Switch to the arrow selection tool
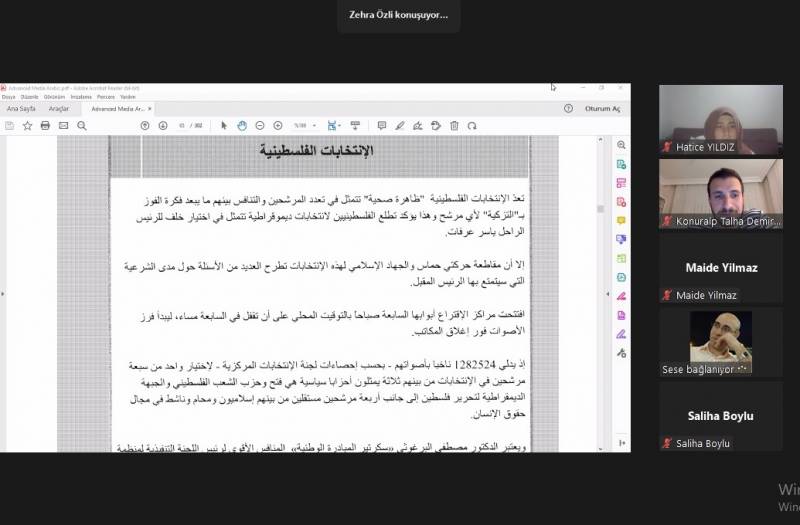The height and width of the screenshot is (525, 800). point(224,125)
